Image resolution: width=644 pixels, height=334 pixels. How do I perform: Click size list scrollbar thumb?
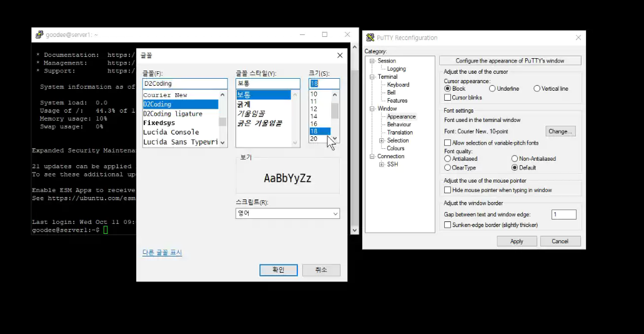(335, 111)
